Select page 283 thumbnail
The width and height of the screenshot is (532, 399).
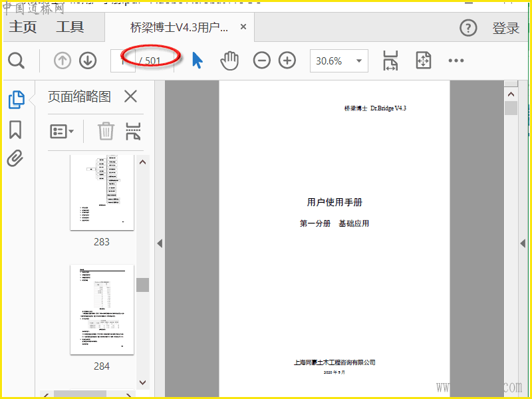[x=102, y=193]
